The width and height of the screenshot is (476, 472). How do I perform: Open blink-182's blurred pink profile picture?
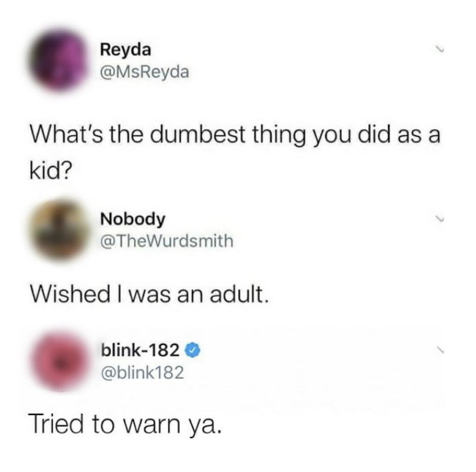61,361
